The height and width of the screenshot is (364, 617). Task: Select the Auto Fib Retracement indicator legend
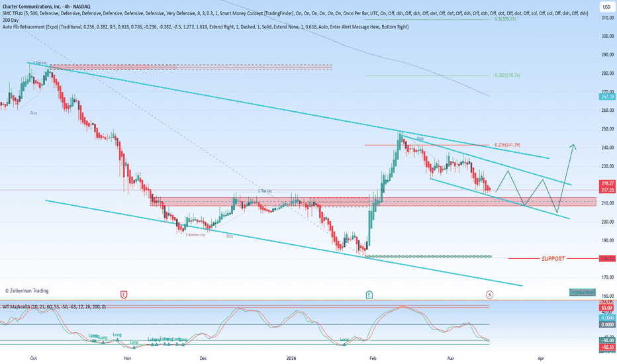[205, 26]
